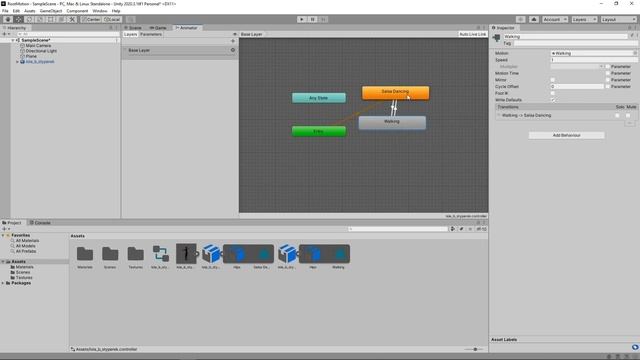Click the Add Behaviour button
Image resolution: width=640 pixels, height=360 pixels.
coord(567,135)
